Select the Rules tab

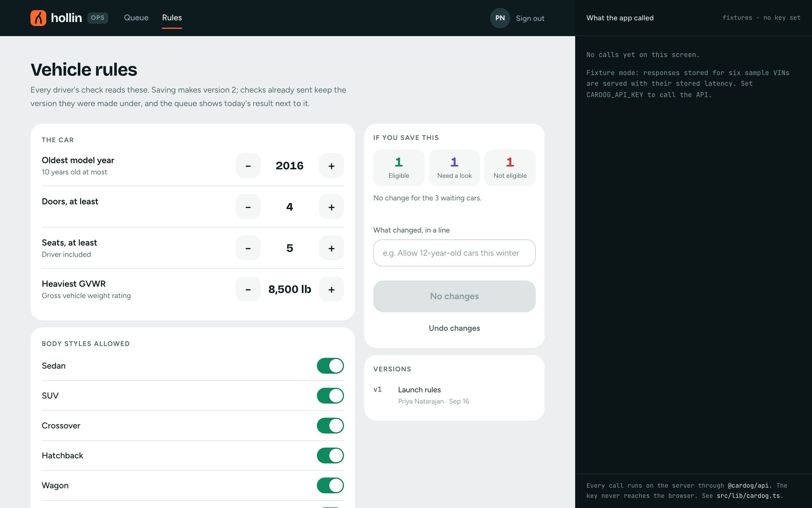tap(172, 18)
